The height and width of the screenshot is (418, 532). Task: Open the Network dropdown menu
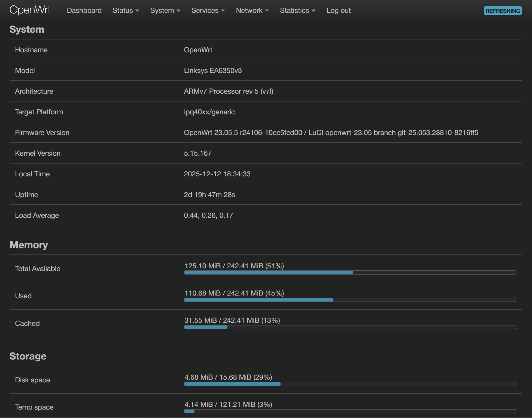pyautogui.click(x=252, y=10)
